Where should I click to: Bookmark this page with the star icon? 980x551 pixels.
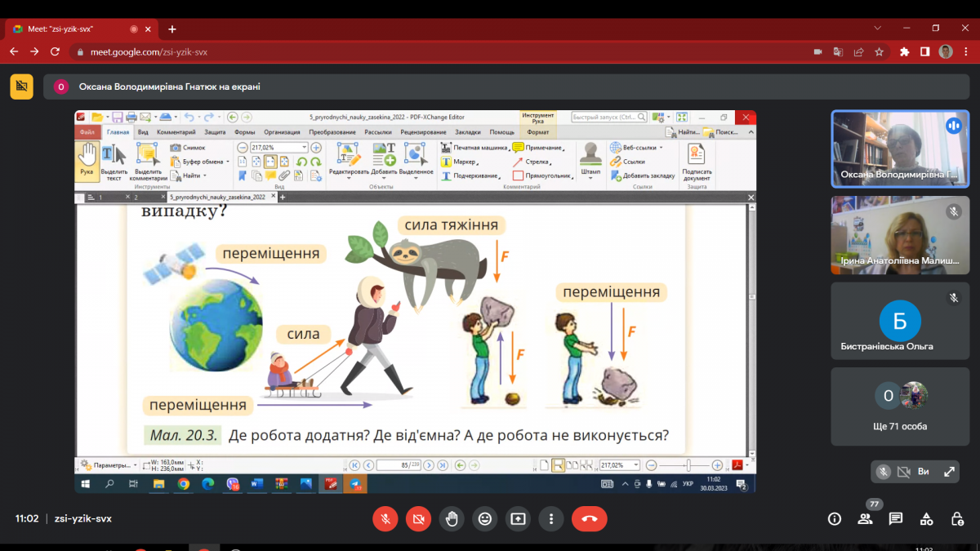coord(879,51)
